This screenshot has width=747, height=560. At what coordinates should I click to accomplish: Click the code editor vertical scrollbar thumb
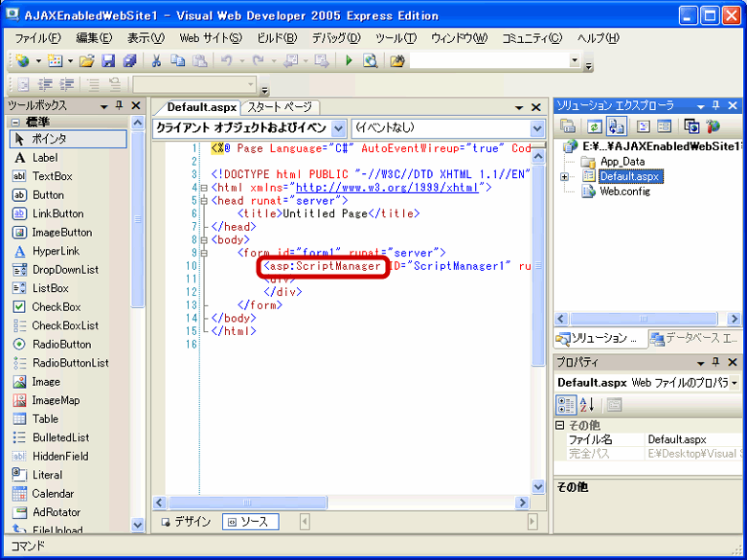pos(538,266)
